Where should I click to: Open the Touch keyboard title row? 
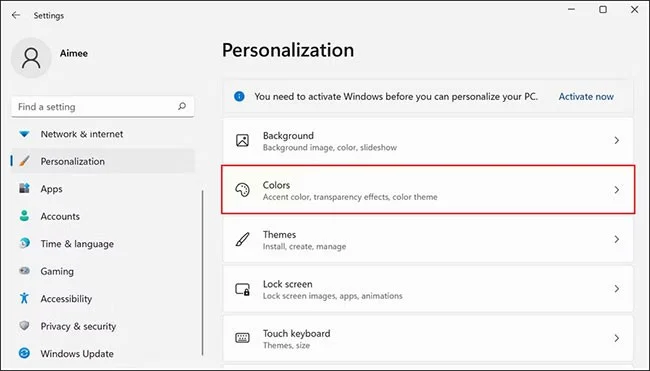[428, 338]
